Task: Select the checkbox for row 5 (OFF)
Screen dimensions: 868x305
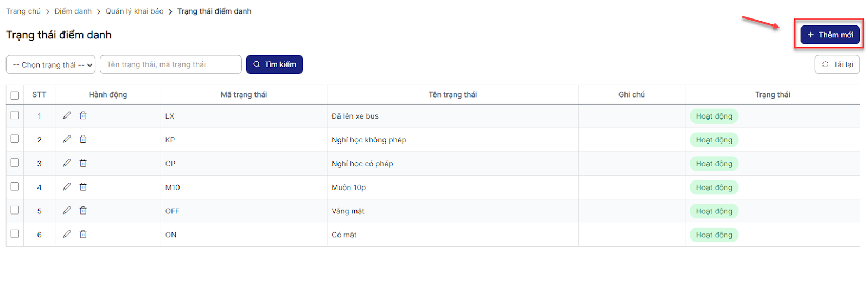Action: (x=15, y=210)
